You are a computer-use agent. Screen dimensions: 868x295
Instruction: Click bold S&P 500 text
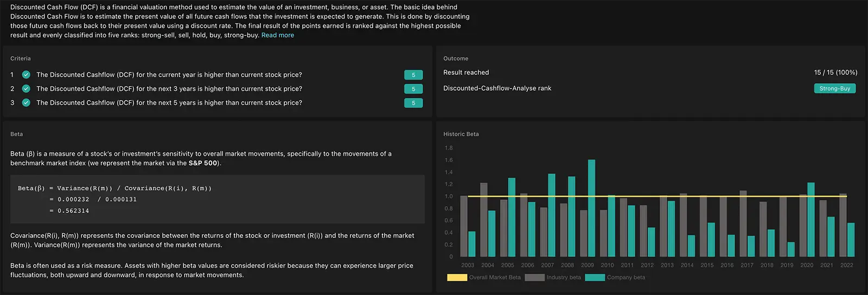203,163
